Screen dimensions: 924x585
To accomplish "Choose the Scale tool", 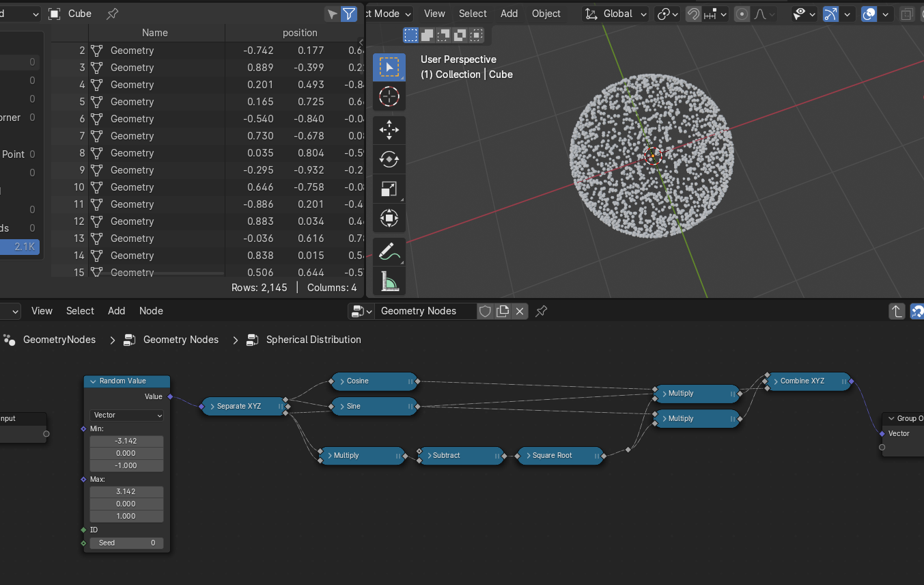I will tap(389, 189).
